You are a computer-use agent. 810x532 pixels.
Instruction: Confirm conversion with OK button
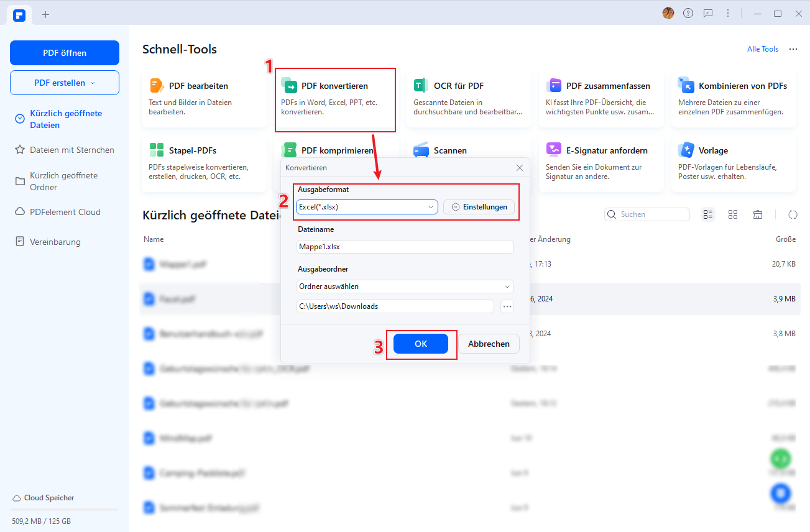coord(421,344)
